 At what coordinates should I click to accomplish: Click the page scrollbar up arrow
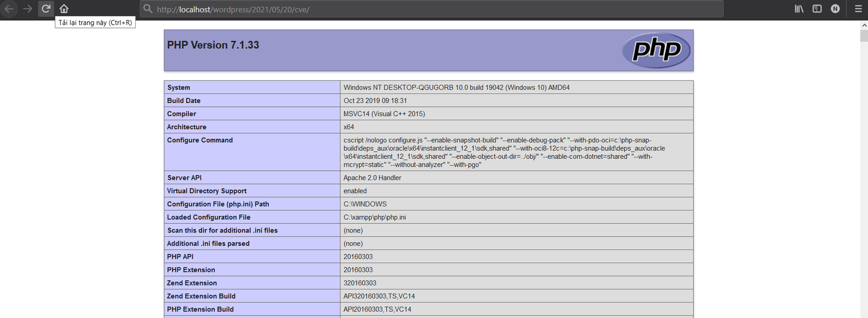point(864,25)
